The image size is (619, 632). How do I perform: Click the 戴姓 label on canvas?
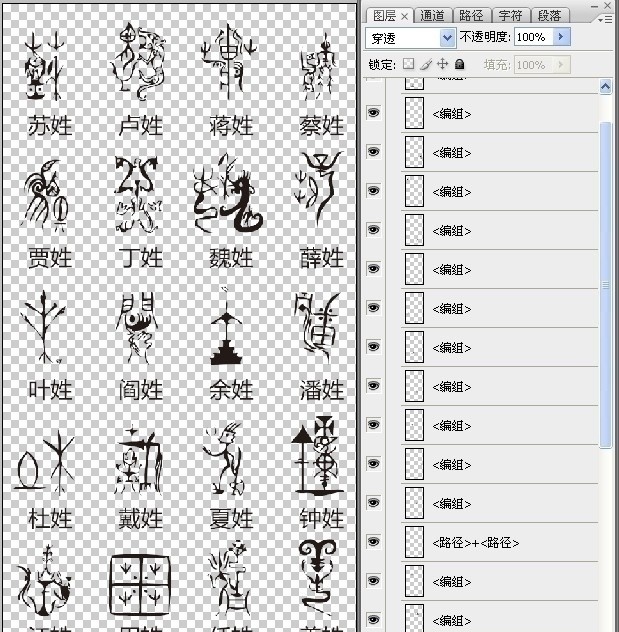[x=141, y=519]
